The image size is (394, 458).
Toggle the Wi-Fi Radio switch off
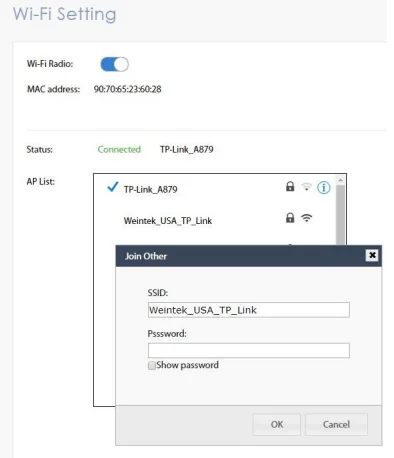[x=114, y=64]
